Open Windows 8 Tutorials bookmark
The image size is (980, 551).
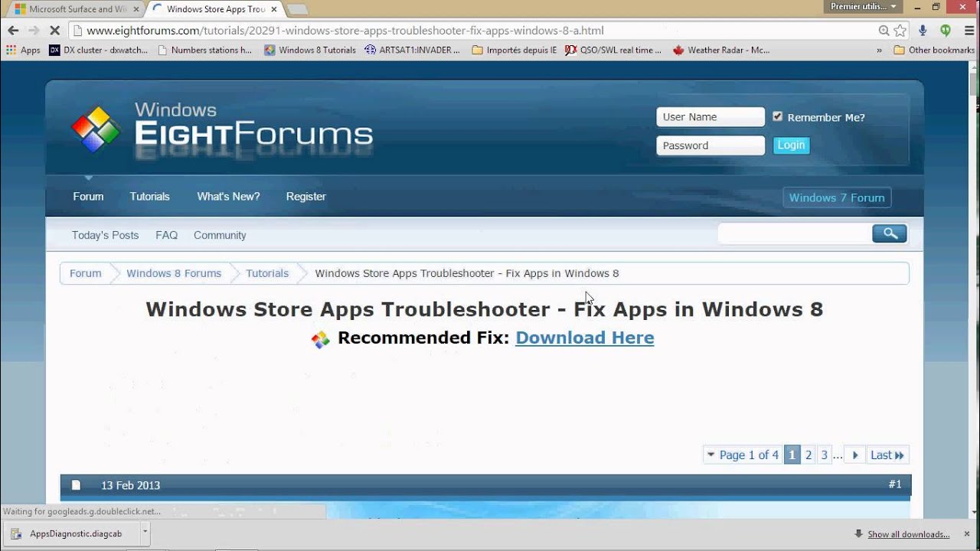(x=310, y=50)
